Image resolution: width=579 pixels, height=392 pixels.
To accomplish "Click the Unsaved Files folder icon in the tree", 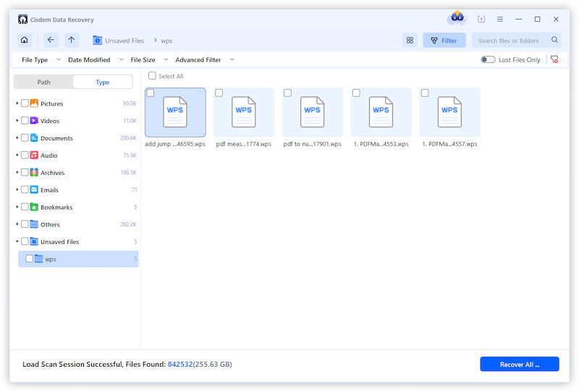I will pyautogui.click(x=34, y=242).
